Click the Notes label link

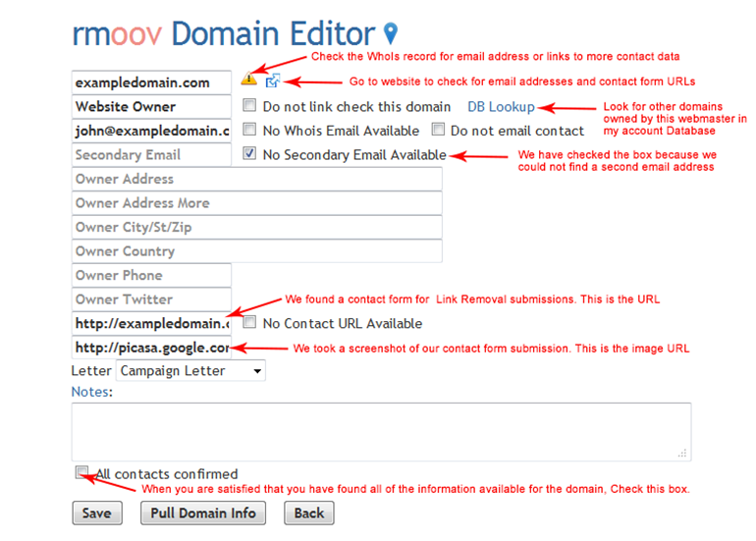pyautogui.click(x=90, y=392)
